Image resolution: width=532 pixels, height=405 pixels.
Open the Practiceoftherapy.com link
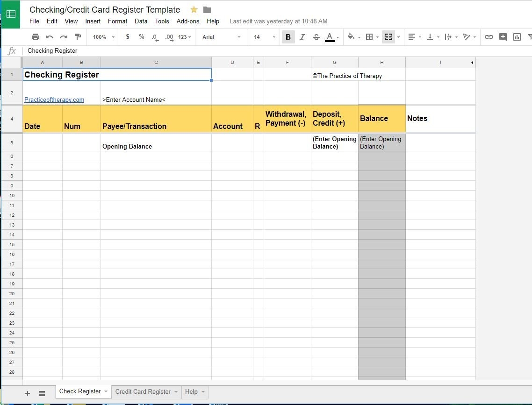tap(54, 99)
